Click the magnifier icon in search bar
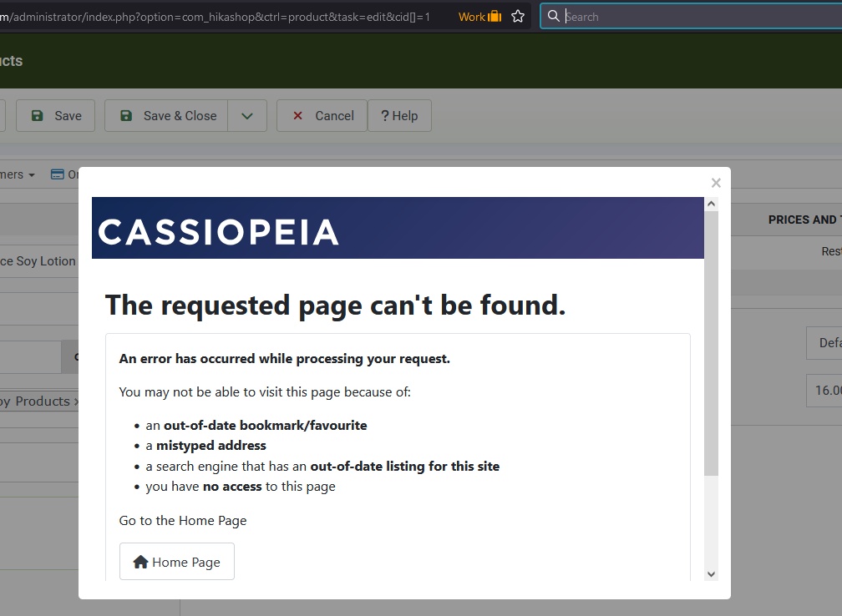The width and height of the screenshot is (842, 616). 553,16
